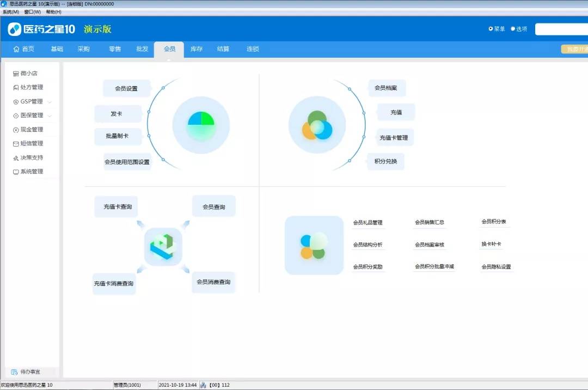Click the 会员档案 button
The image size is (588, 390).
click(387, 88)
